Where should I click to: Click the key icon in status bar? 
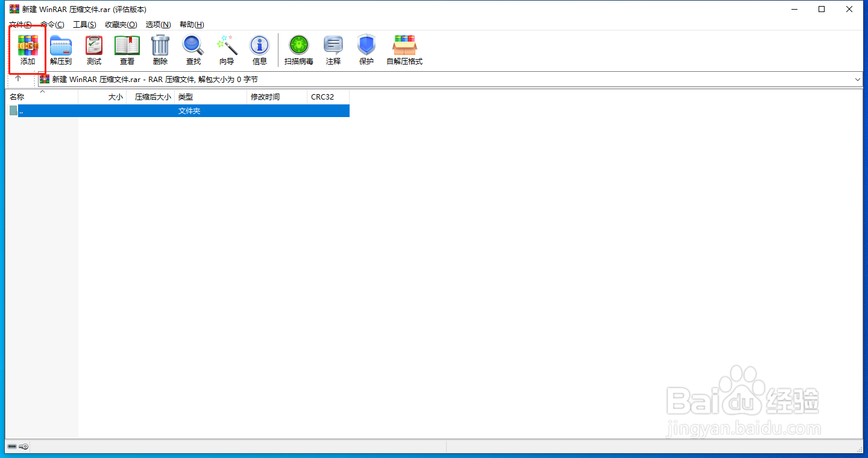click(24, 447)
